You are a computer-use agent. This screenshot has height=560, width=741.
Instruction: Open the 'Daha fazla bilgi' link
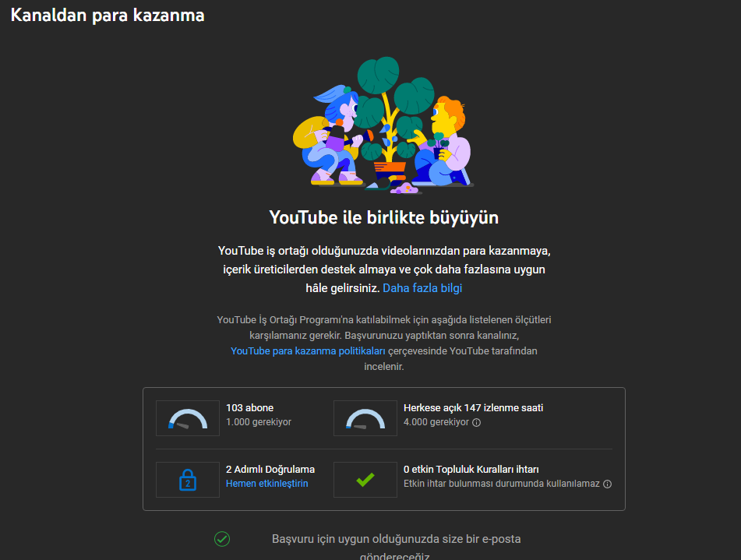[422, 288]
